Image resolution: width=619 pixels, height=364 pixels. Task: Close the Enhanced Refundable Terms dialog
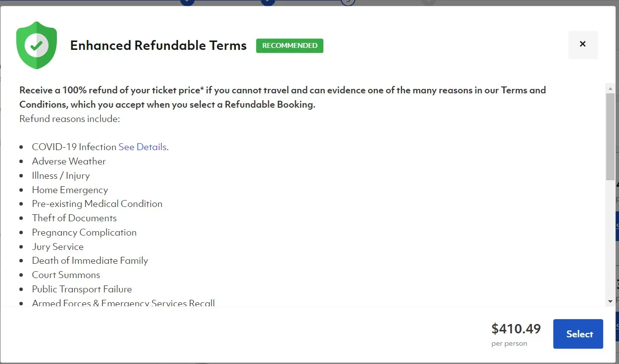pyautogui.click(x=583, y=44)
